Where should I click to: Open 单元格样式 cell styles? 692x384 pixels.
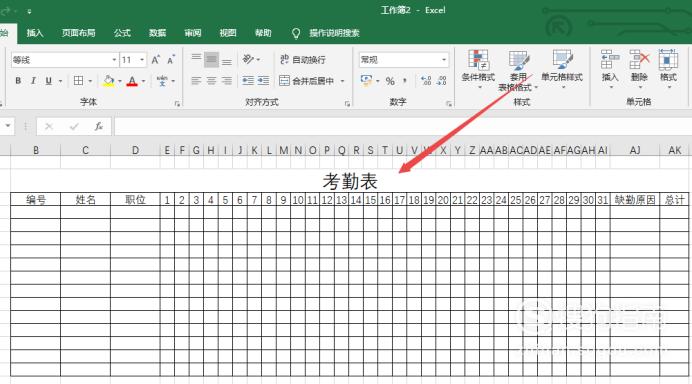[562, 68]
